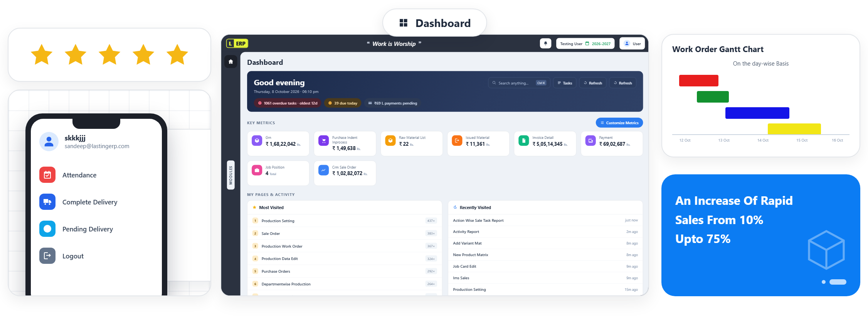The height and width of the screenshot is (324, 868).
Task: Click the Invoice Detail green icon
Action: [x=524, y=141]
